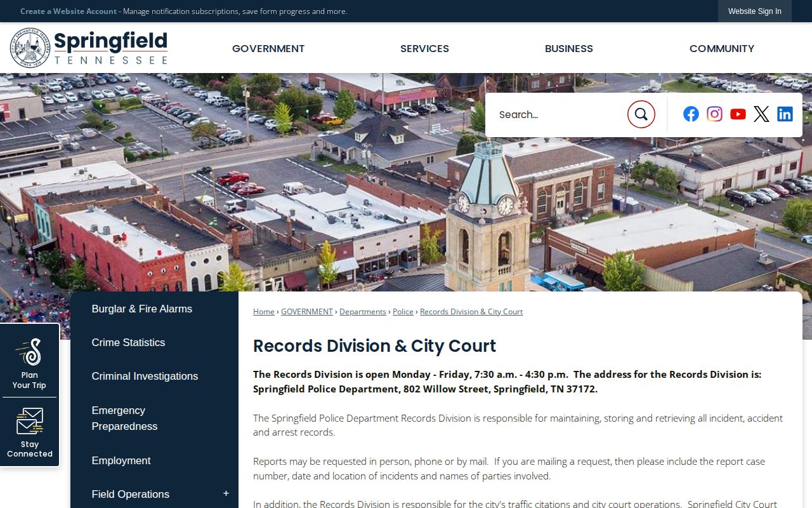Open Field Operations sidebar link
The width and height of the screenshot is (812, 508).
(131, 494)
